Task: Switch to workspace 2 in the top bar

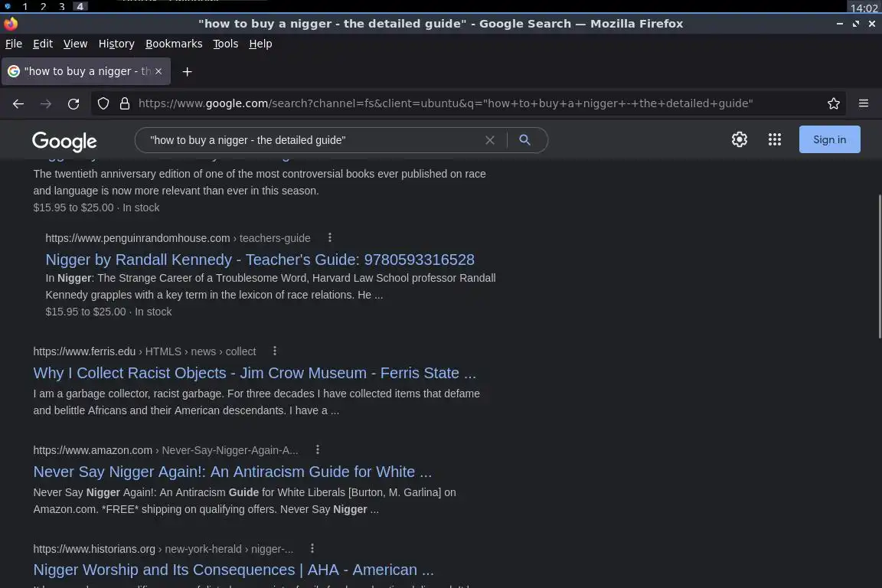Action: pyautogui.click(x=44, y=7)
